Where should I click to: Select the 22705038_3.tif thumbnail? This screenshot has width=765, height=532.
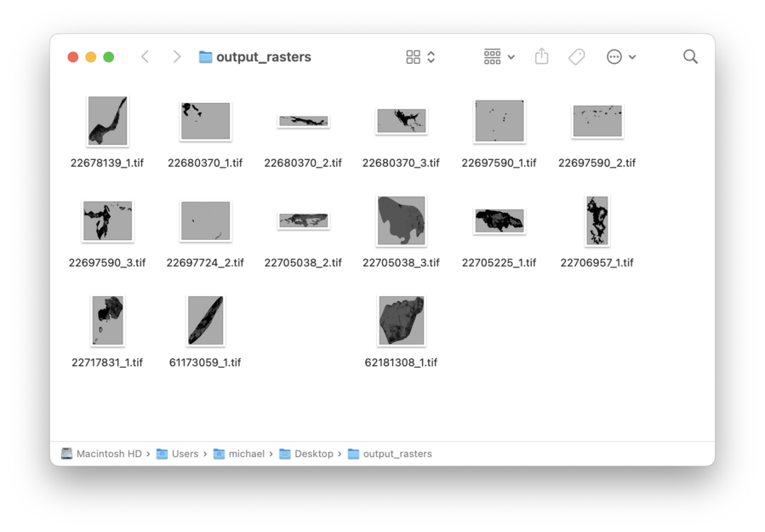[401, 220]
